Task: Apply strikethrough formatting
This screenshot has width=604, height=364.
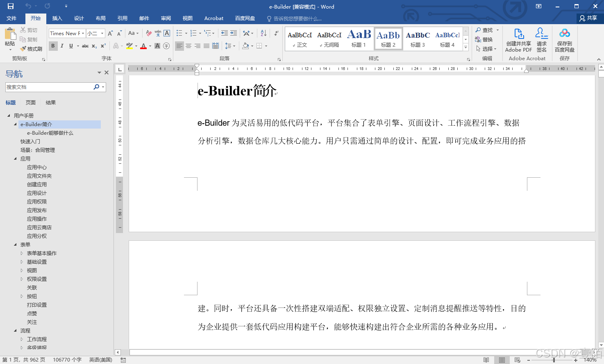Action: pyautogui.click(x=85, y=46)
